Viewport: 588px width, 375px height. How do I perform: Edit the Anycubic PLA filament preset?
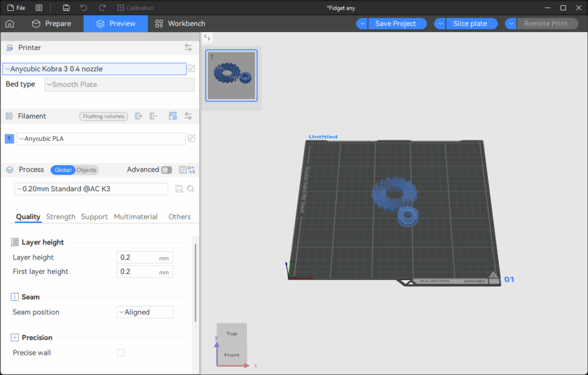192,138
